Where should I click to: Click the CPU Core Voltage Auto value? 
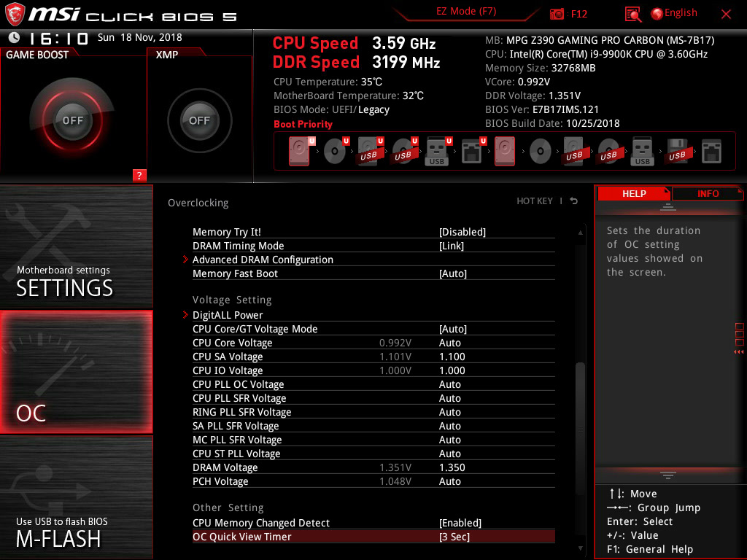click(449, 343)
